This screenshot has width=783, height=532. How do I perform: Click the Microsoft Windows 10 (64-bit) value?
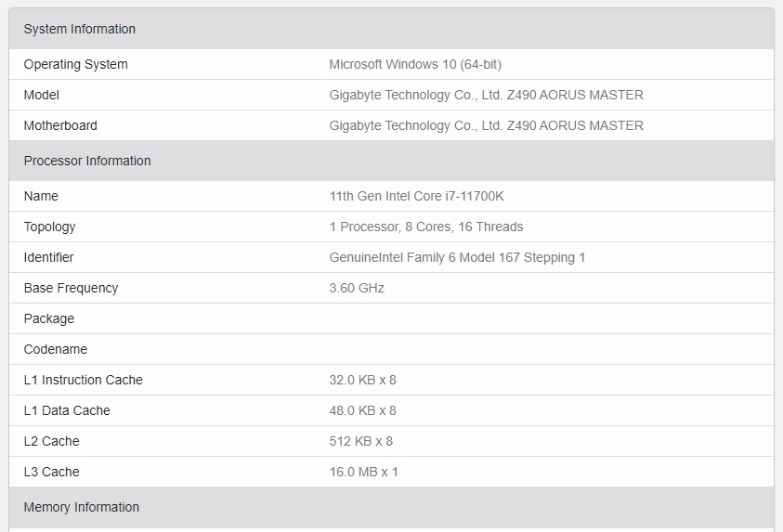pos(415,64)
